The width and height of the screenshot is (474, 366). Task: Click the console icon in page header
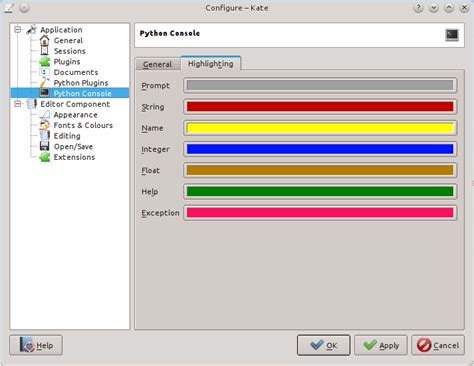click(x=452, y=35)
